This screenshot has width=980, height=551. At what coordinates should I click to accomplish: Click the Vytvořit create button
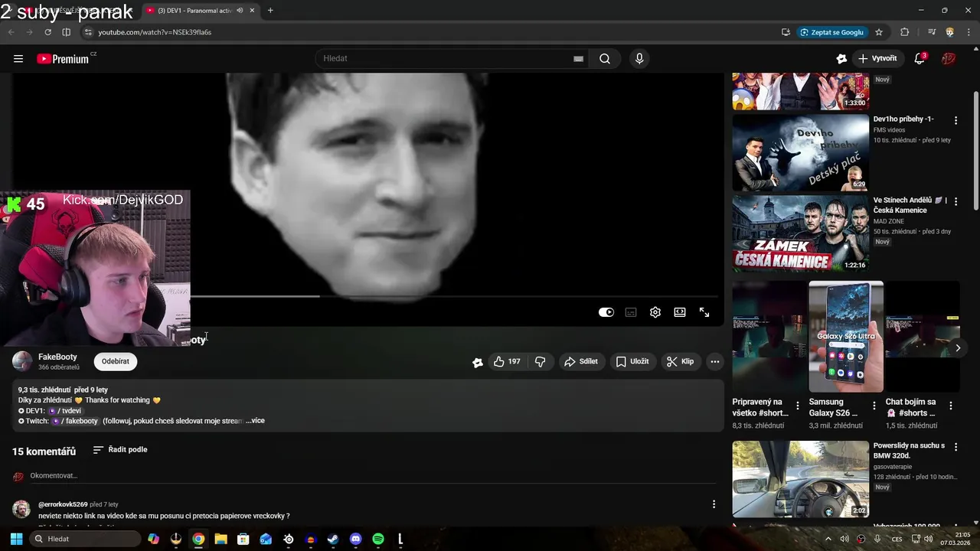tap(877, 59)
